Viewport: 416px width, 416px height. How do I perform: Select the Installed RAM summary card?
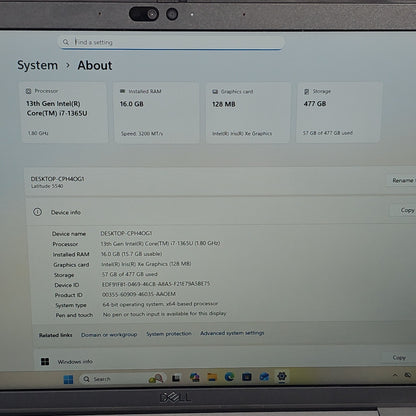(157, 113)
